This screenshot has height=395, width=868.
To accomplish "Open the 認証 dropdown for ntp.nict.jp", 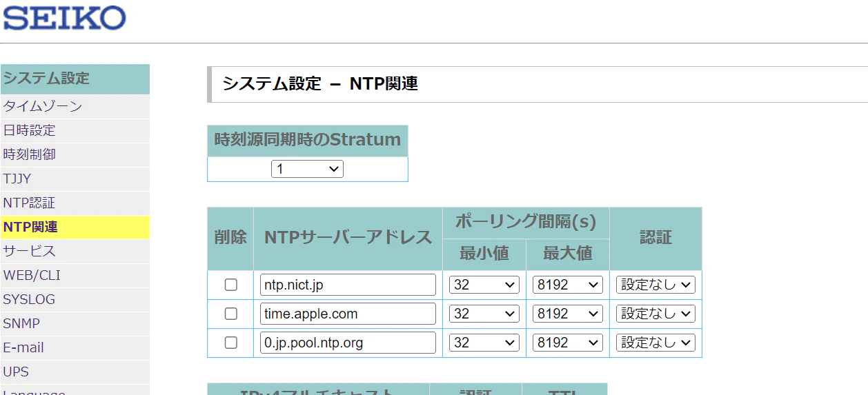I will click(655, 285).
